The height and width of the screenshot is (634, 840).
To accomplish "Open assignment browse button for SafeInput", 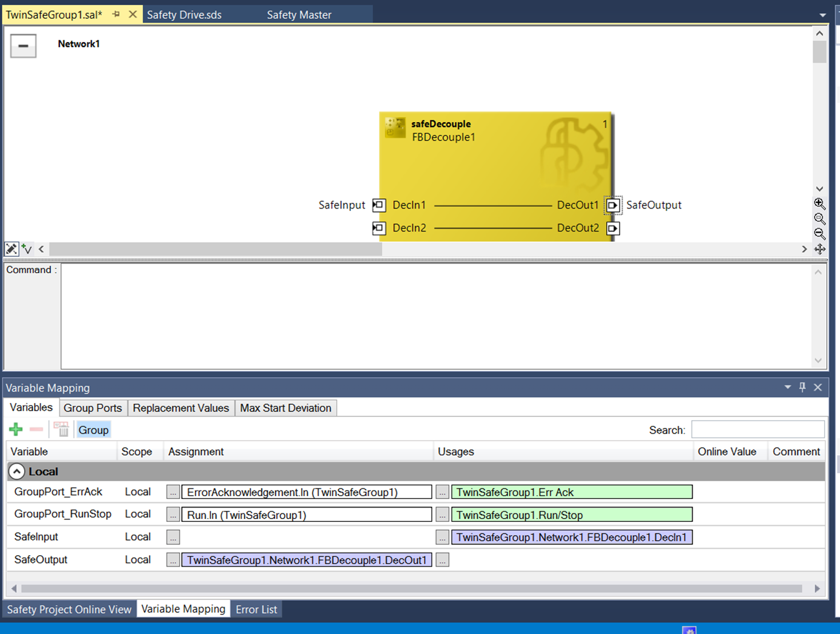I will click(173, 537).
